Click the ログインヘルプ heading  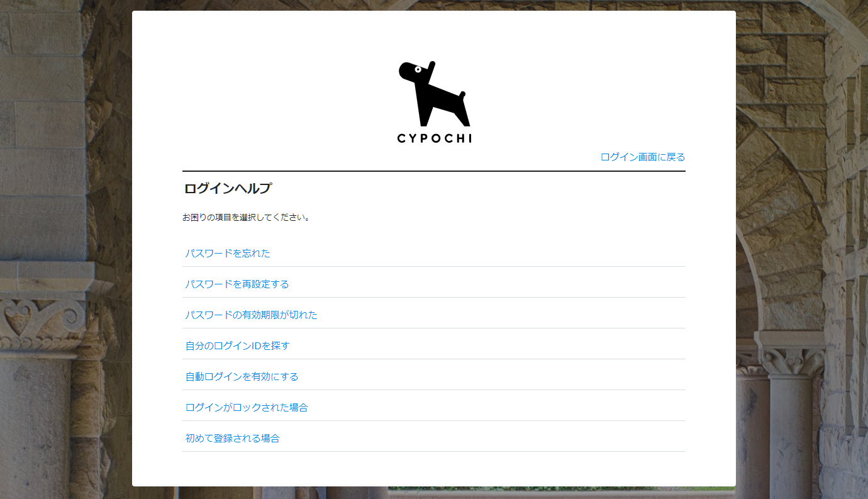point(228,188)
